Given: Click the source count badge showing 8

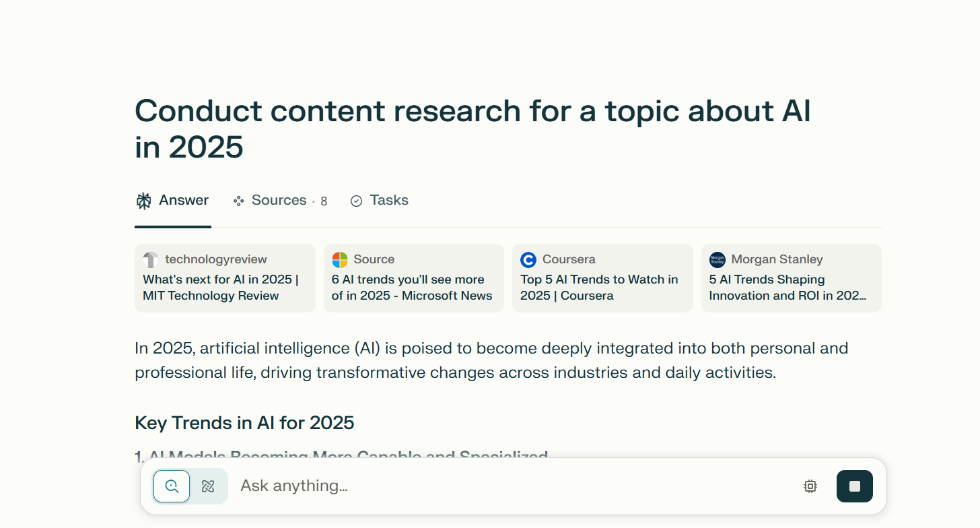Looking at the screenshot, I should [324, 201].
